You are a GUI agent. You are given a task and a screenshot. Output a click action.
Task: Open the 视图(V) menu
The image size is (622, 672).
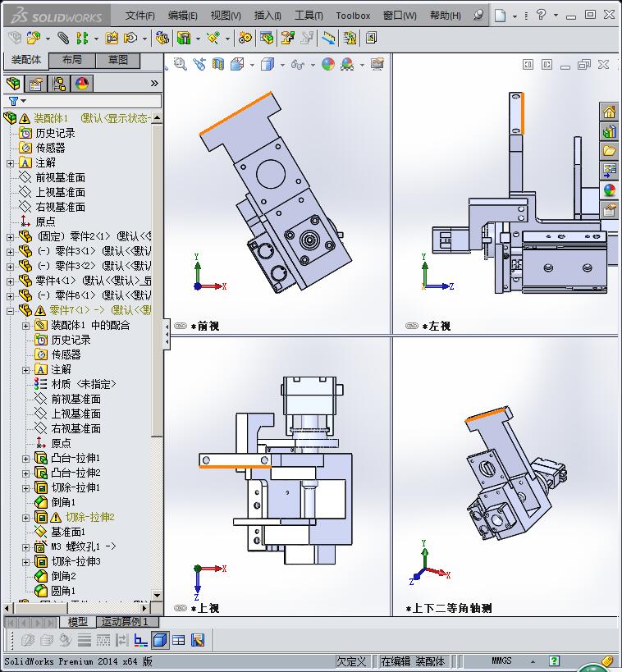coord(226,16)
